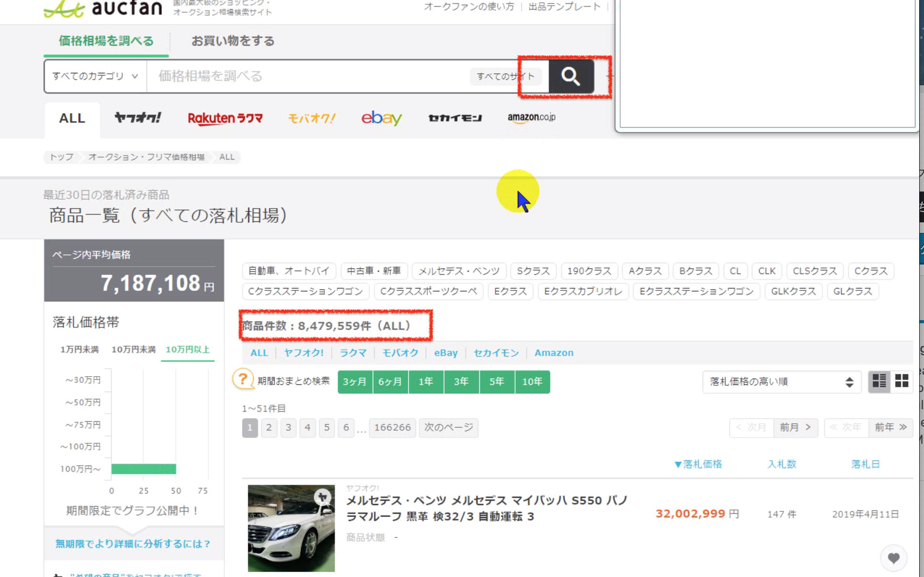Filter results by ラクマ link
924x577 pixels.
[353, 353]
